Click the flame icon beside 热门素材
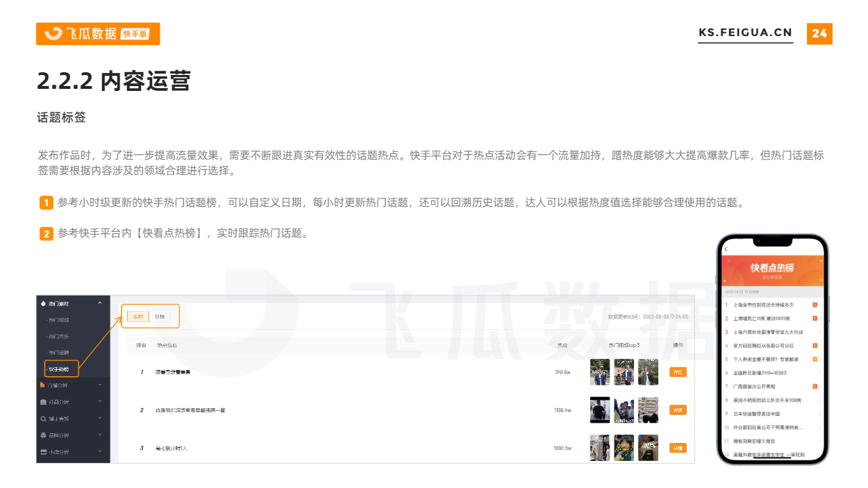The height and width of the screenshot is (488, 868). tap(43, 303)
